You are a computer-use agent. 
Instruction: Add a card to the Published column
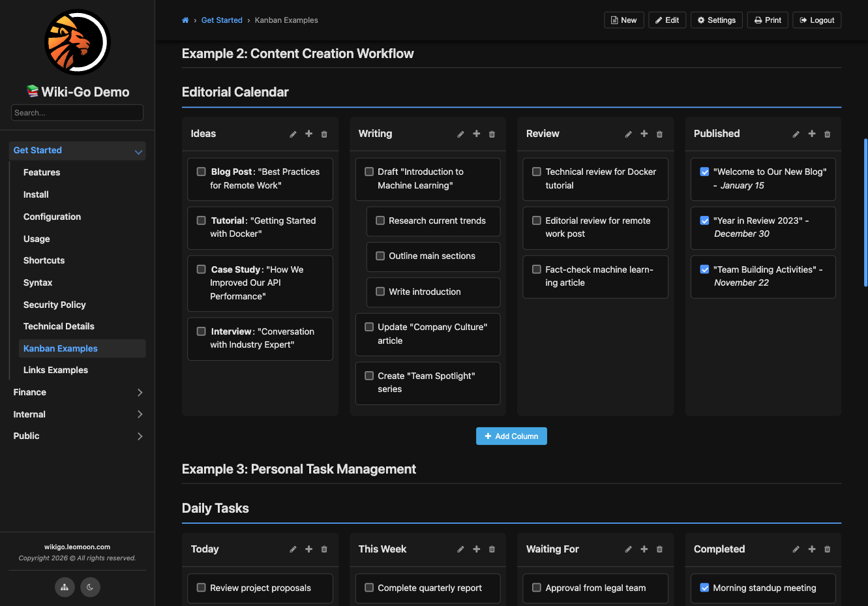811,134
